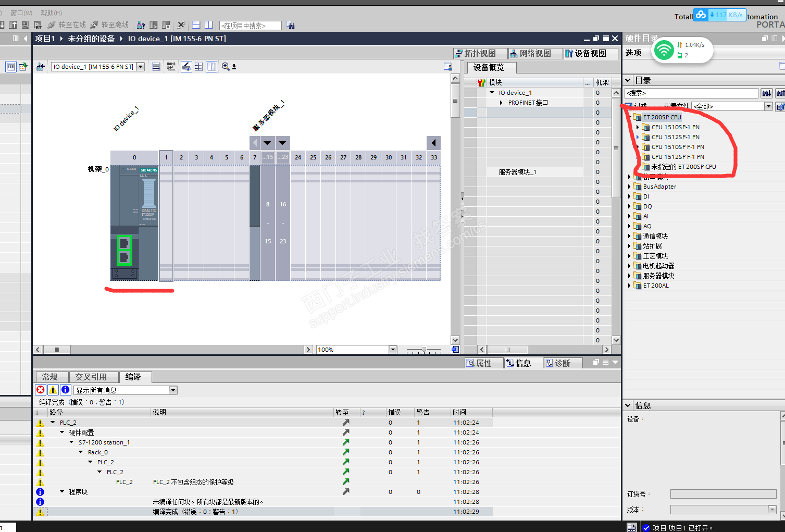Select the ET 200AL catalog folder

(656, 286)
